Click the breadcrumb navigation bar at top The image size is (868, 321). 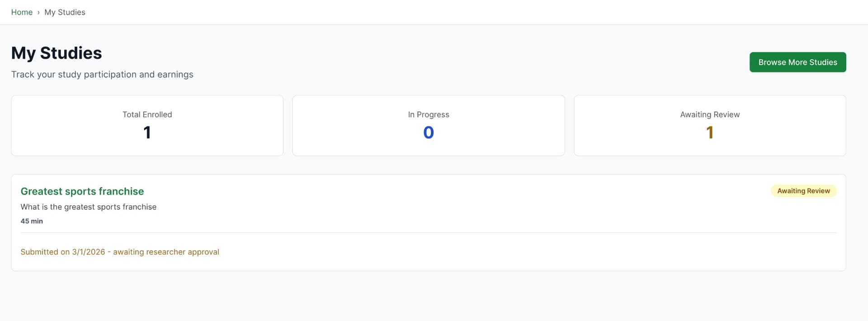[434, 12]
